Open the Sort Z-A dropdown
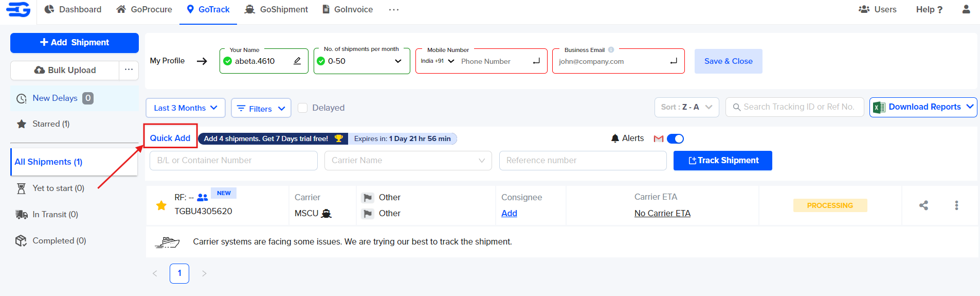This screenshot has width=980, height=296. 686,107
